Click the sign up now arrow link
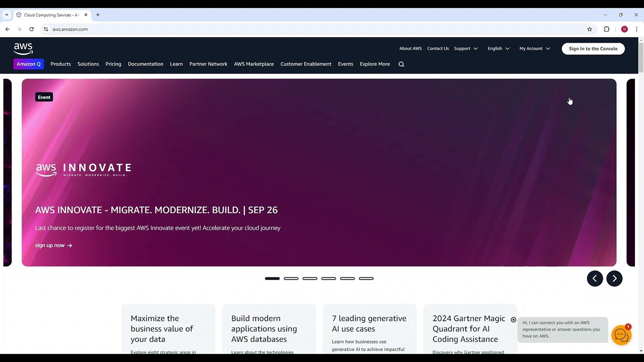This screenshot has height=362, width=644. (x=53, y=245)
